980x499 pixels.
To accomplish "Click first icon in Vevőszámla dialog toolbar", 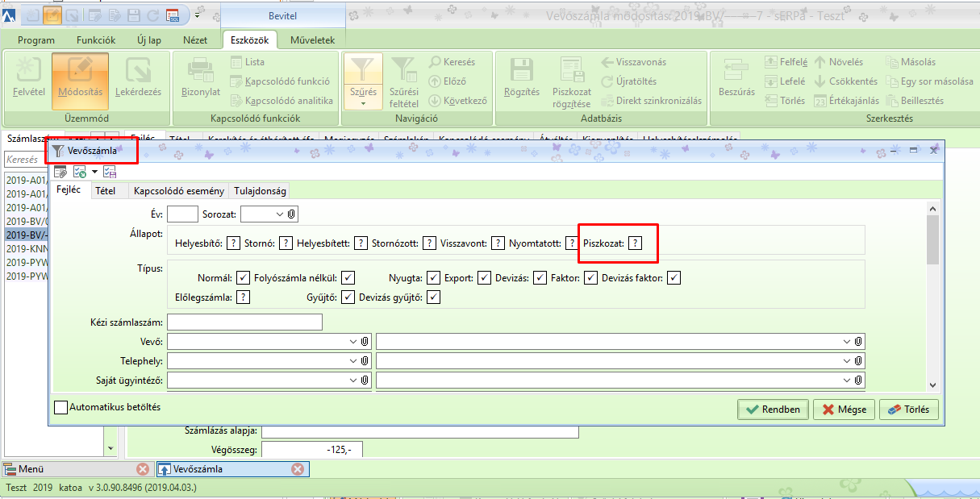I will [60, 171].
